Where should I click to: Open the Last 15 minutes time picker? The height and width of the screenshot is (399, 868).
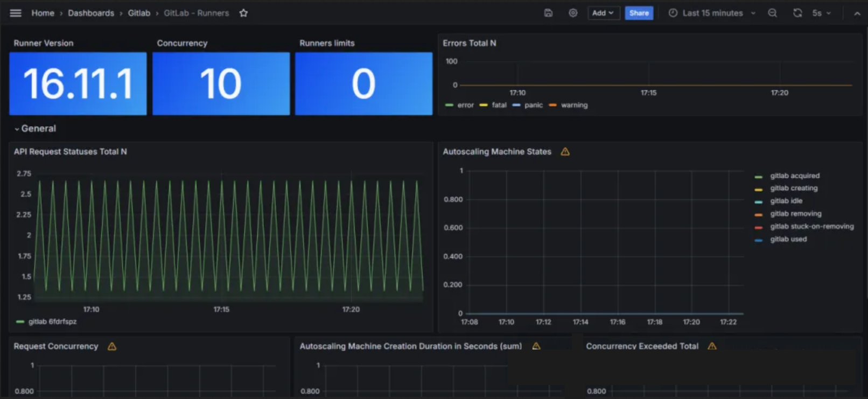tap(712, 13)
